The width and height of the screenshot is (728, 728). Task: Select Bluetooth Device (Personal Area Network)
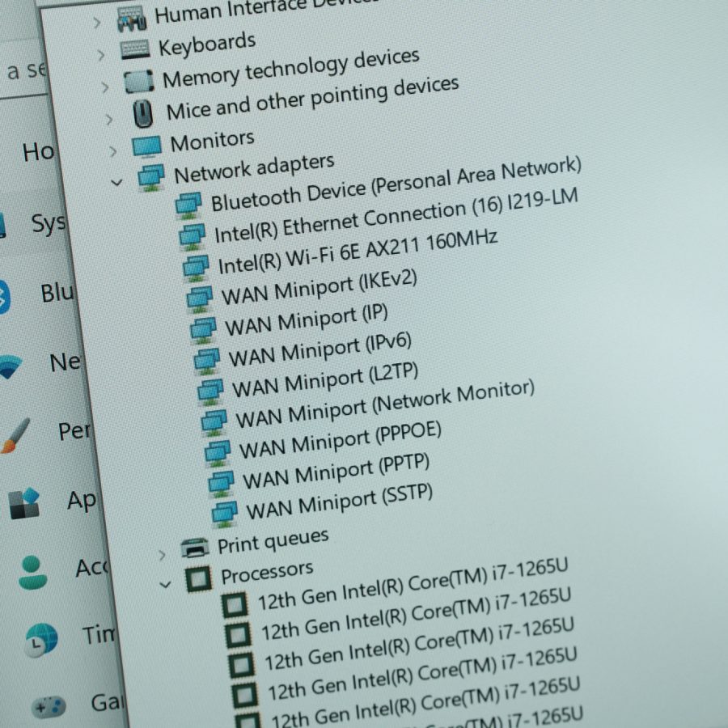tap(396, 184)
